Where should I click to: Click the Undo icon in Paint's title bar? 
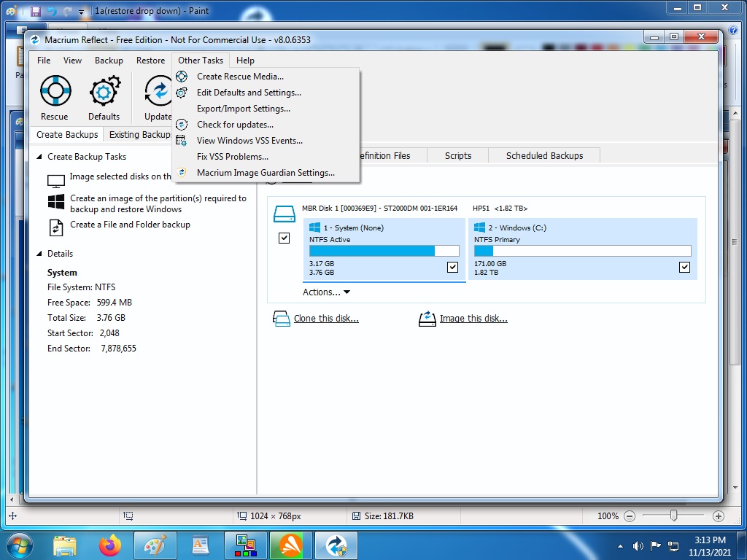tap(52, 11)
